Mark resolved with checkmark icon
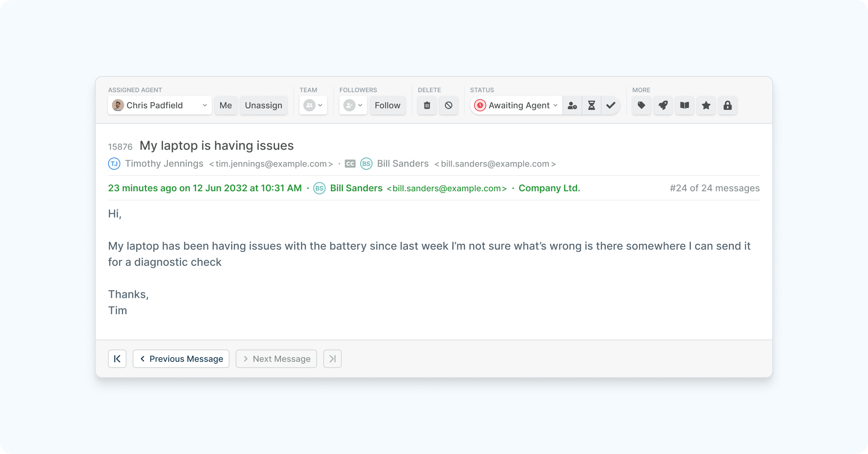 (610, 105)
